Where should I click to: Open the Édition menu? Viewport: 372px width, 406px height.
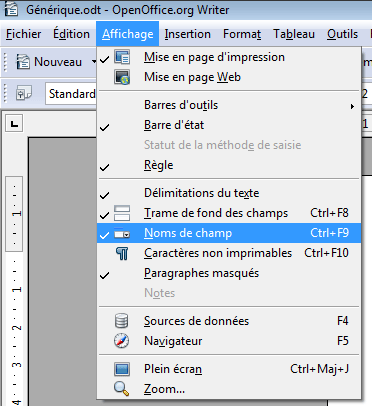(71, 34)
